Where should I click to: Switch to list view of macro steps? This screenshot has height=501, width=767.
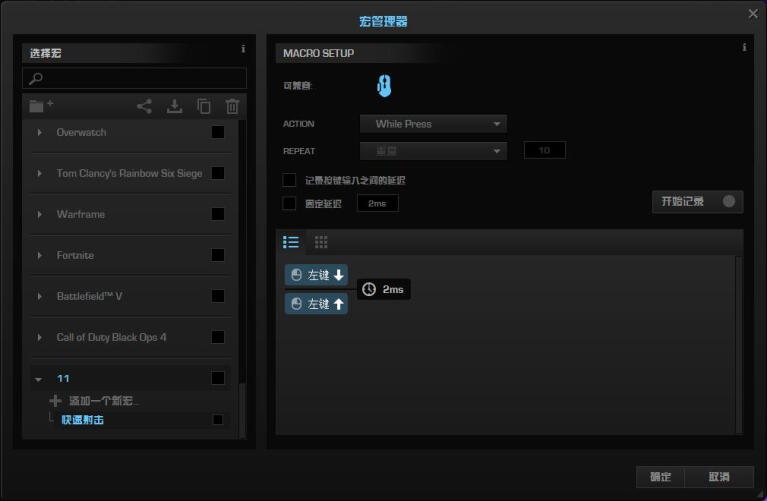[x=291, y=242]
